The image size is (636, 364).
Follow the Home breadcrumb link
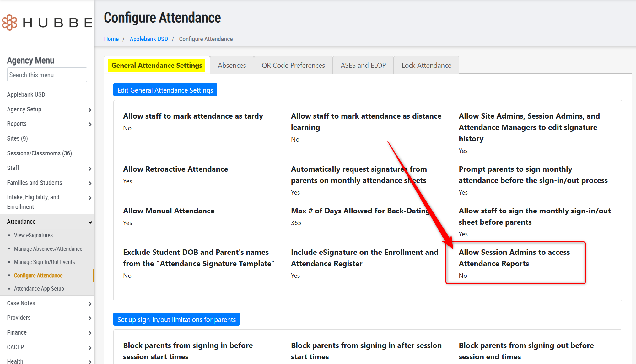111,39
